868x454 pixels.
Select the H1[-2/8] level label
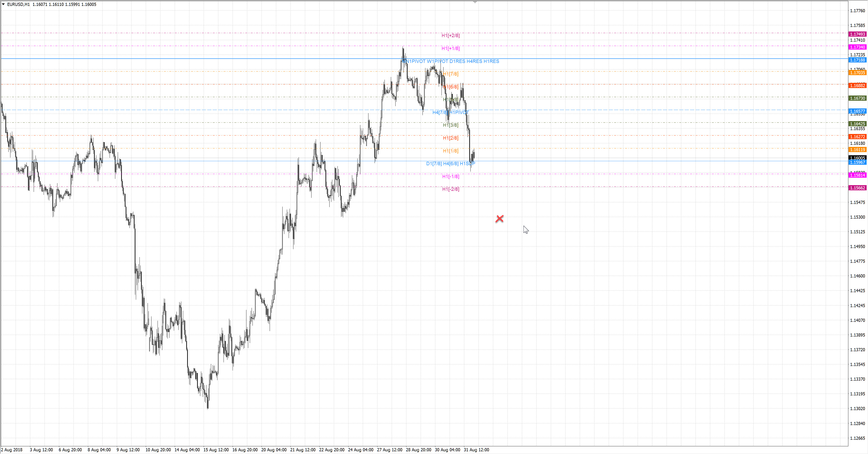(x=451, y=189)
